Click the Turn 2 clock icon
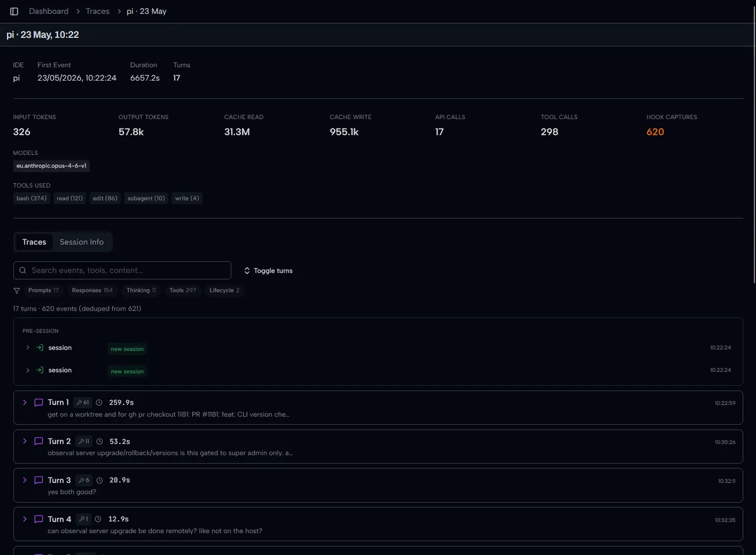 coord(100,442)
